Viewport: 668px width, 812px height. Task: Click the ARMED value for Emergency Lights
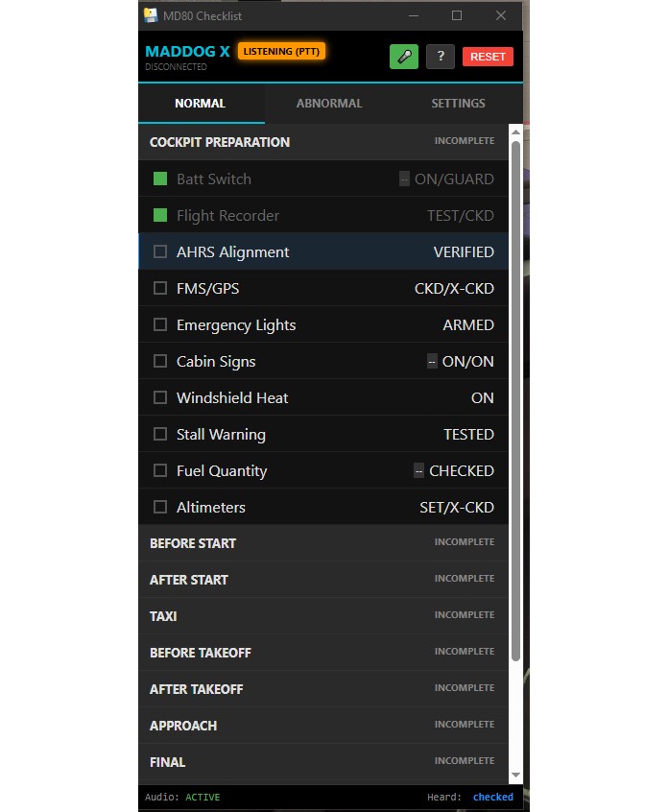point(468,324)
